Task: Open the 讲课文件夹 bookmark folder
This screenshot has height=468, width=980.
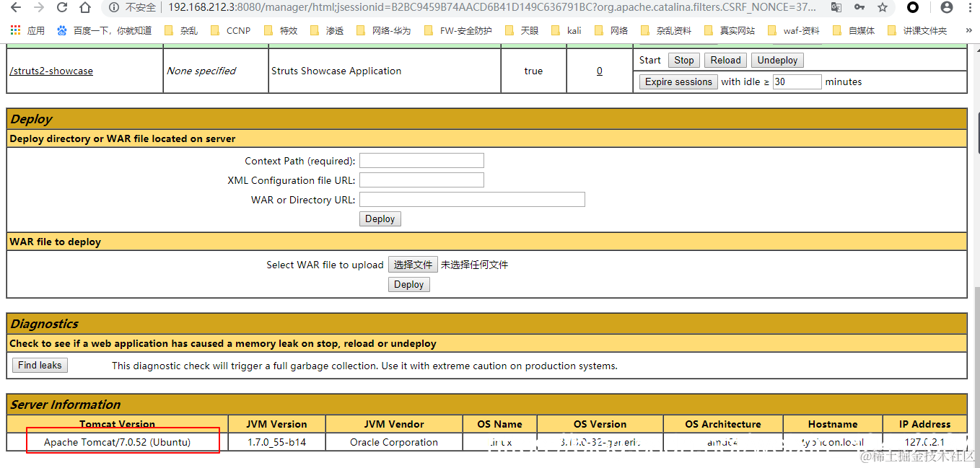Action: pos(916,30)
